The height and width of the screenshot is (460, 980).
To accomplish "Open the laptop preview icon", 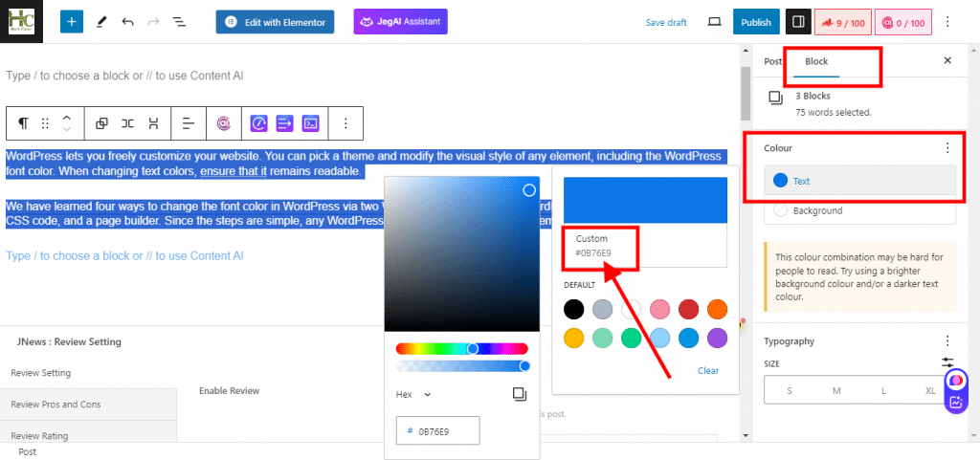I will pos(714,22).
